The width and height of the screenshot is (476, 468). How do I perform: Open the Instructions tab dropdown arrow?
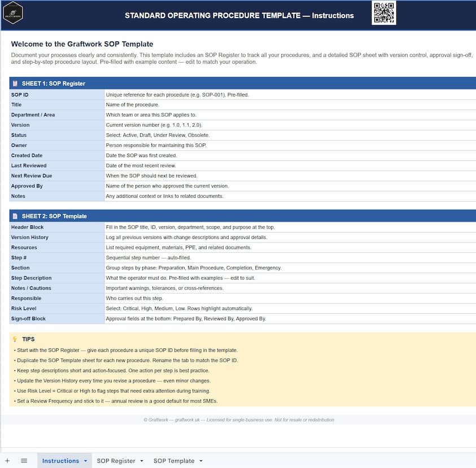click(86, 461)
